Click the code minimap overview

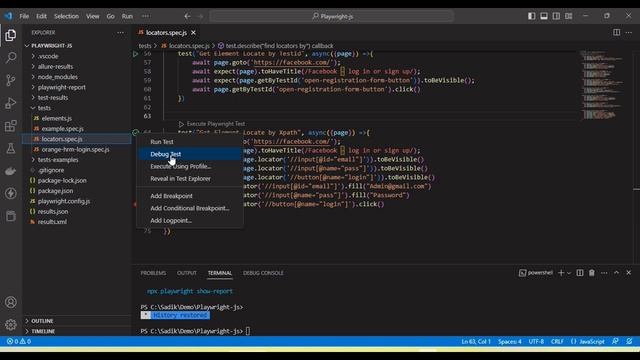point(602,85)
